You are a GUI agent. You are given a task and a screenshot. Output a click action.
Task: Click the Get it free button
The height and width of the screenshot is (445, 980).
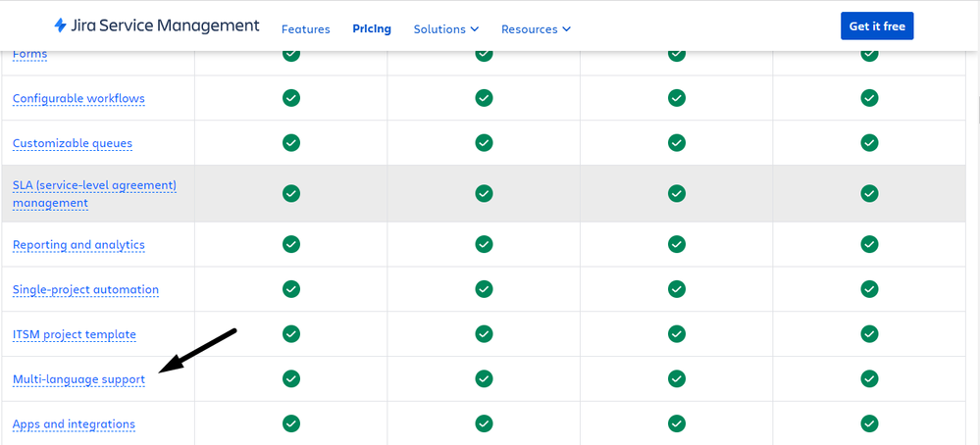click(877, 26)
